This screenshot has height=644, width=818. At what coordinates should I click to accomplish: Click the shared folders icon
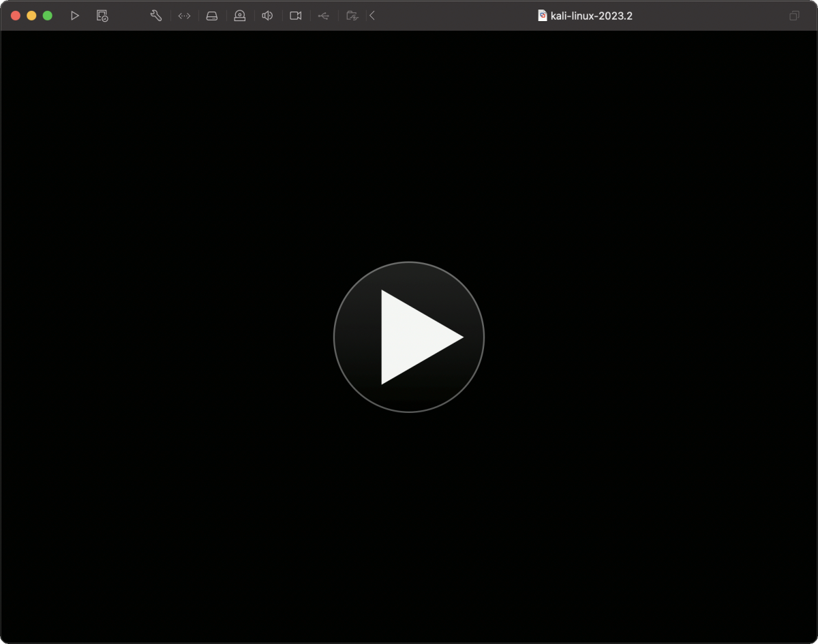click(352, 16)
